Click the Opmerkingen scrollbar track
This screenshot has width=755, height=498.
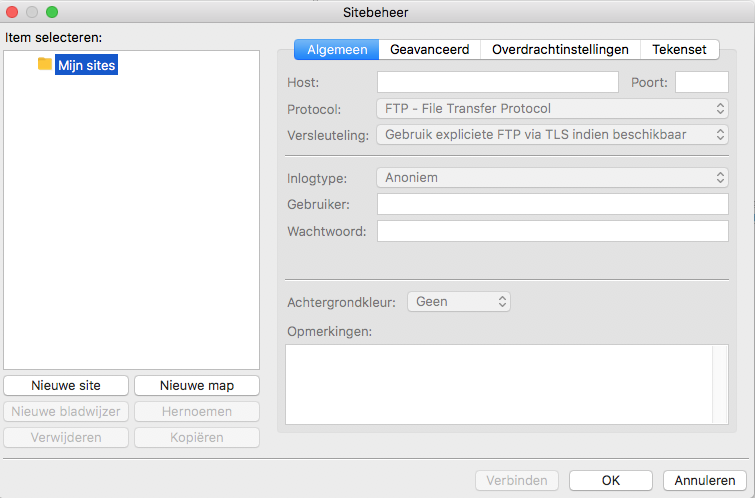click(x=720, y=384)
